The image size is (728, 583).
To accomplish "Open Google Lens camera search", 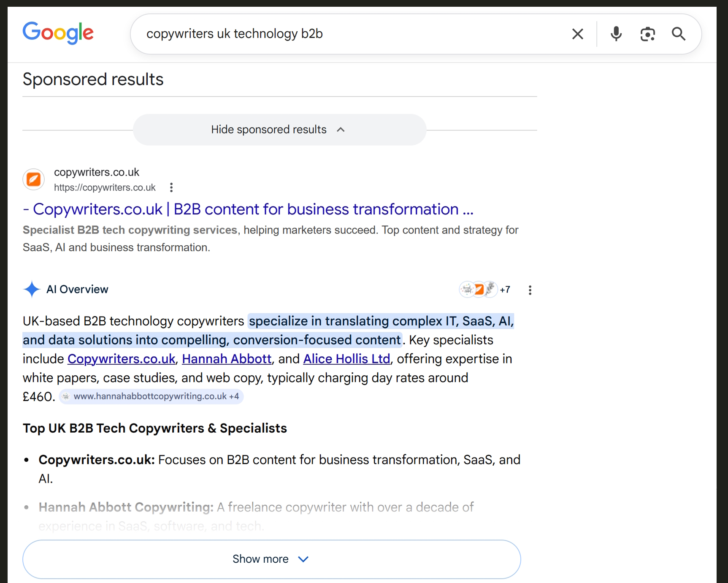I will tap(647, 34).
